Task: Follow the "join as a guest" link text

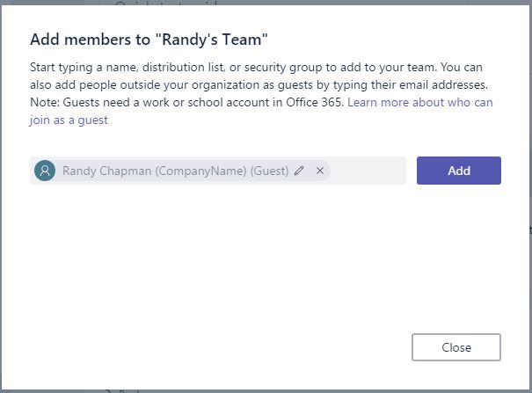Action: click(x=69, y=120)
